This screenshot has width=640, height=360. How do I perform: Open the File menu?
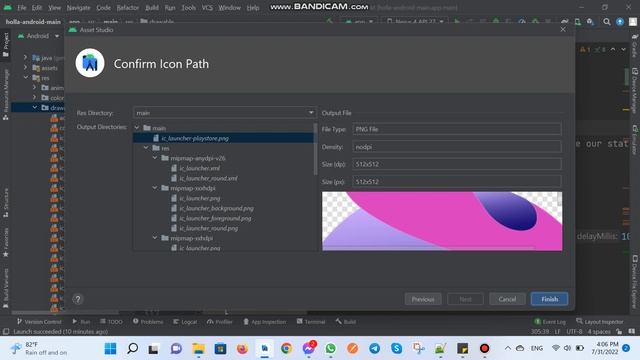click(x=22, y=7)
